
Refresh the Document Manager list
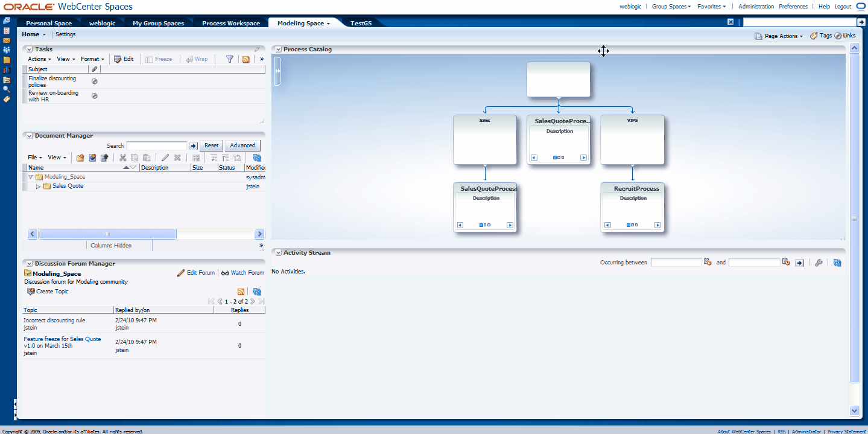[x=257, y=158]
